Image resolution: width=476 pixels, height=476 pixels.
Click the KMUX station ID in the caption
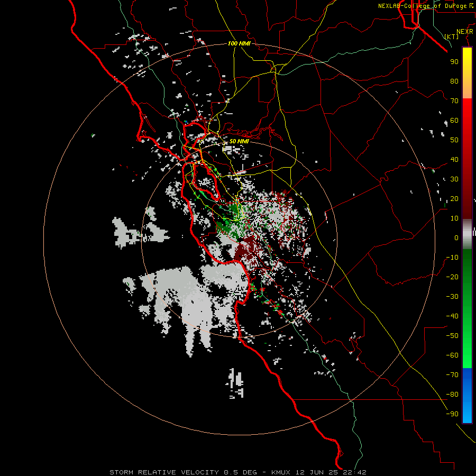281,472
